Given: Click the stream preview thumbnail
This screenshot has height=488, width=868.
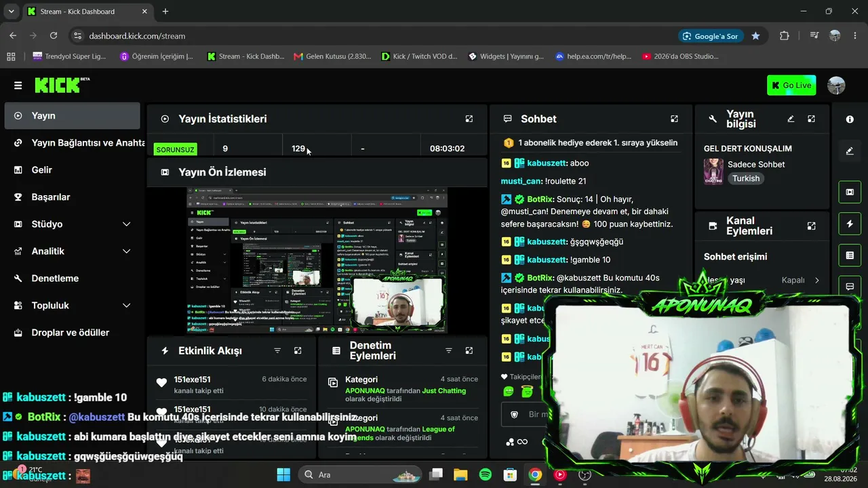Looking at the screenshot, I should pos(317,260).
